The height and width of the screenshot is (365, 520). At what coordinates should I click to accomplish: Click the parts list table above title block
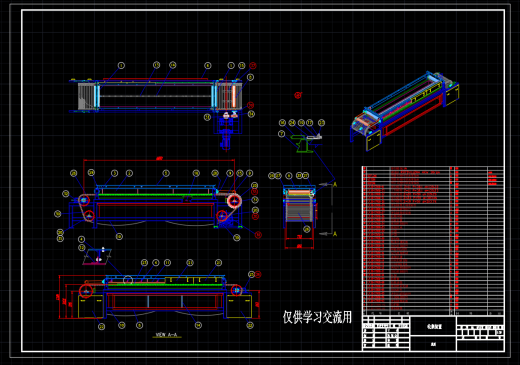coord(433,240)
